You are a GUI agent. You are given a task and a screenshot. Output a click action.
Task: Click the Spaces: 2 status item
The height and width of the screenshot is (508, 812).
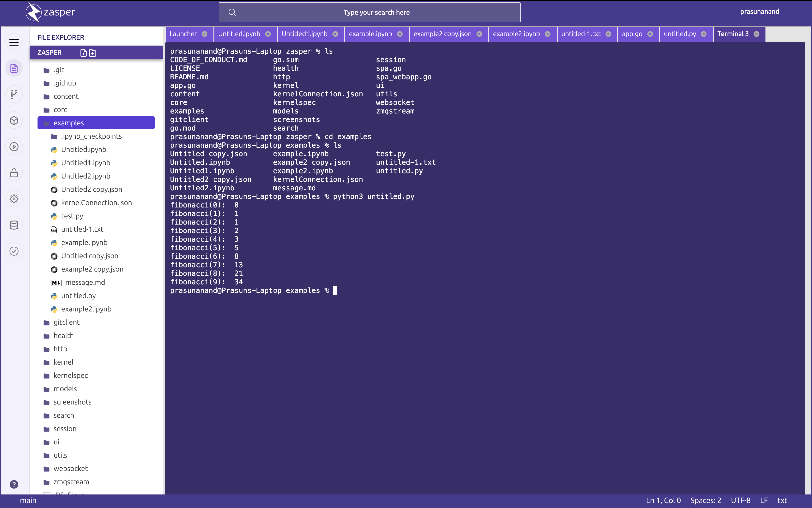705,500
